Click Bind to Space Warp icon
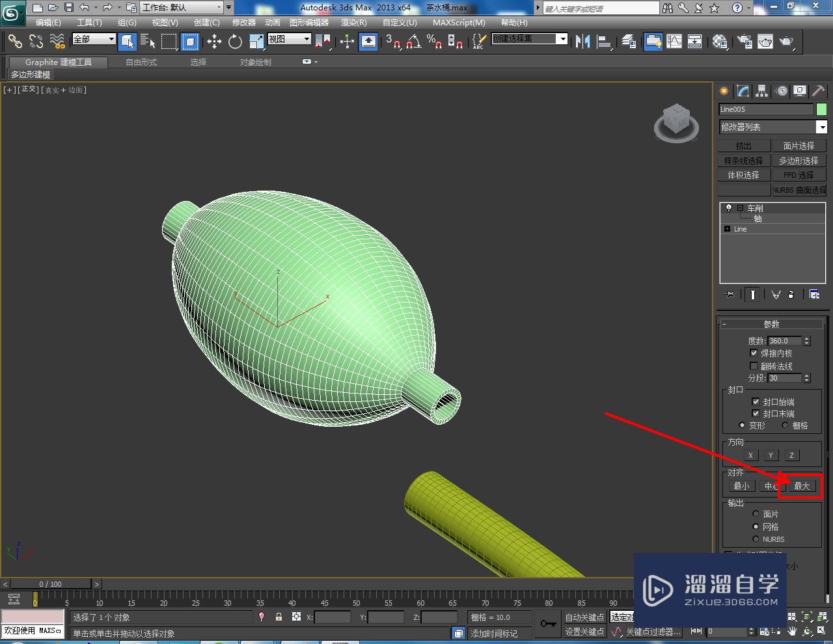The image size is (833, 644). click(57, 42)
